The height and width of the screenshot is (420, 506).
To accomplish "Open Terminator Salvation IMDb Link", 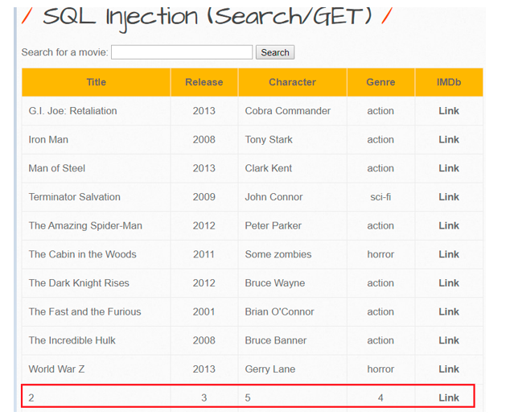I will 448,197.
